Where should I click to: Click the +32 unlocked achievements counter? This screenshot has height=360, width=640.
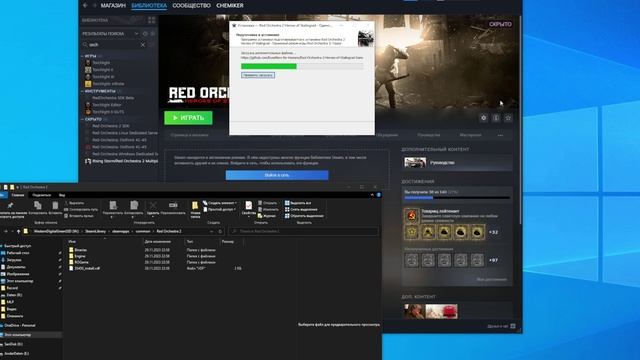click(493, 232)
